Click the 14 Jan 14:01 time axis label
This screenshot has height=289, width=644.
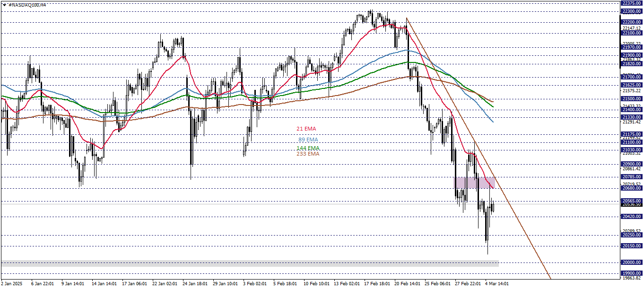coord(104,284)
